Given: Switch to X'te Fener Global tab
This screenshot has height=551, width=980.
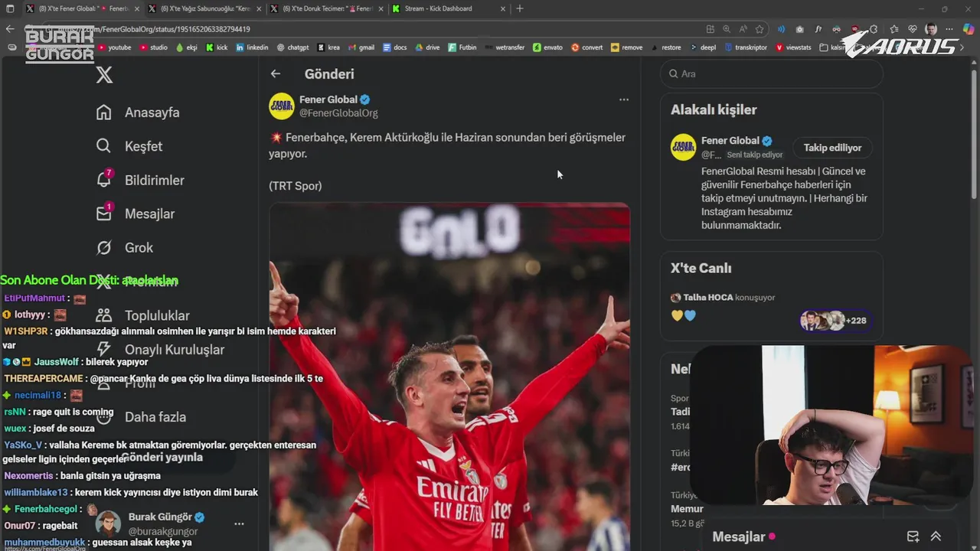Looking at the screenshot, I should tap(82, 8).
